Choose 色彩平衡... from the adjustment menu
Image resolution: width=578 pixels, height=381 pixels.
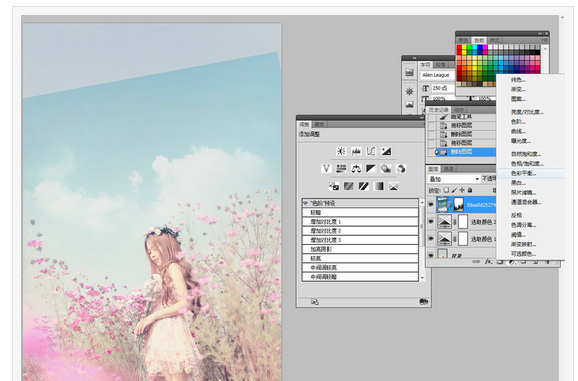point(531,173)
